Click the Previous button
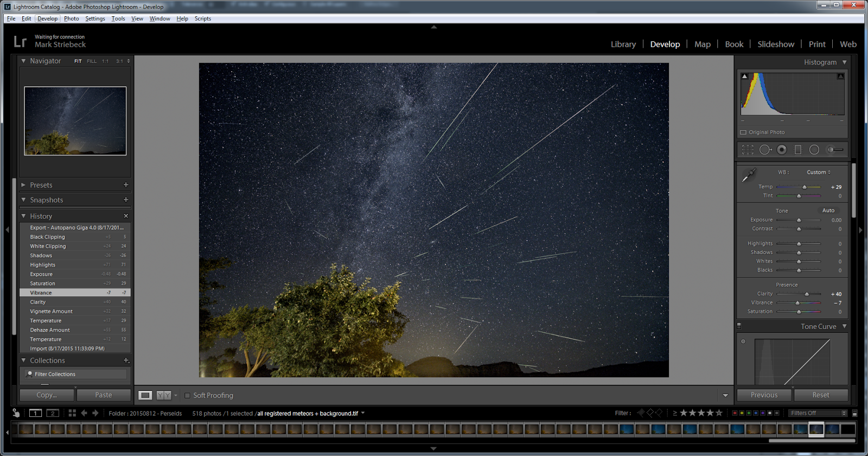The height and width of the screenshot is (456, 868). 764,395
